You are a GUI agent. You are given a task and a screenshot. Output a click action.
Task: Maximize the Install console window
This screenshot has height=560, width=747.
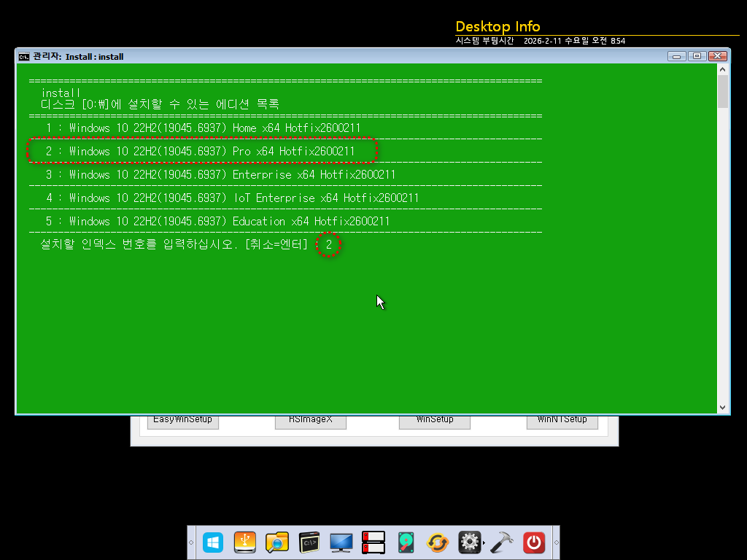coord(697,56)
